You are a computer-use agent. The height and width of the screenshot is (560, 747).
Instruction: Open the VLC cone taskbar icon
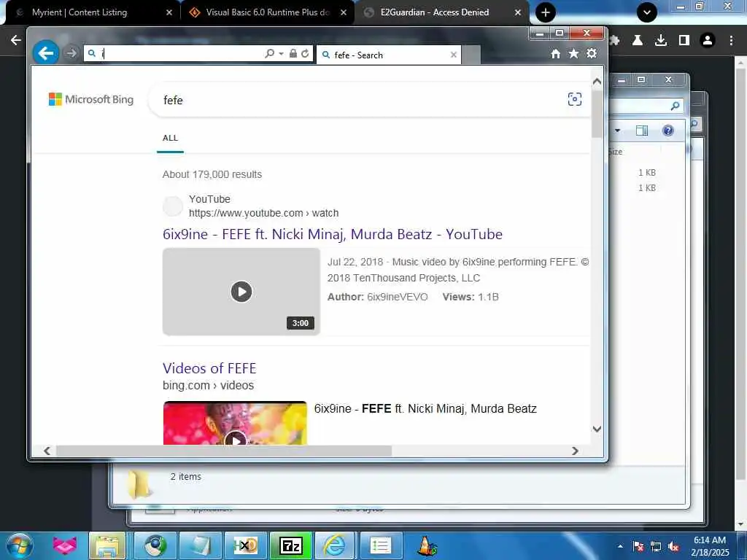point(426,545)
